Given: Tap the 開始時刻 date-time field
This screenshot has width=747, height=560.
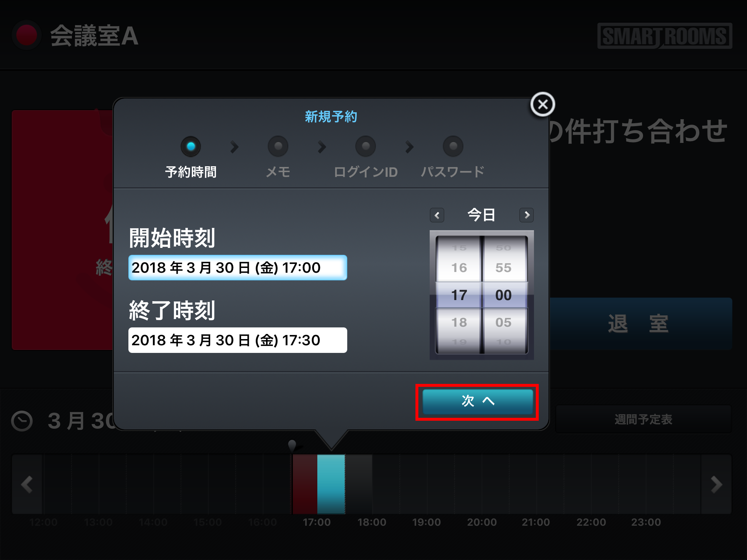Looking at the screenshot, I should (x=237, y=268).
